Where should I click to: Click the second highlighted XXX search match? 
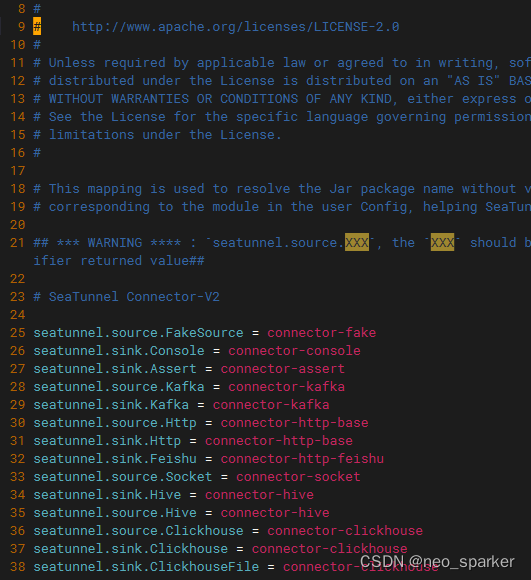(x=442, y=242)
